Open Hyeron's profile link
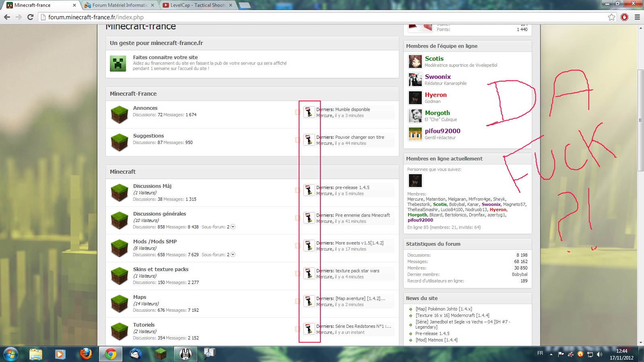Screen dimensions: 644x362 tap(436, 95)
